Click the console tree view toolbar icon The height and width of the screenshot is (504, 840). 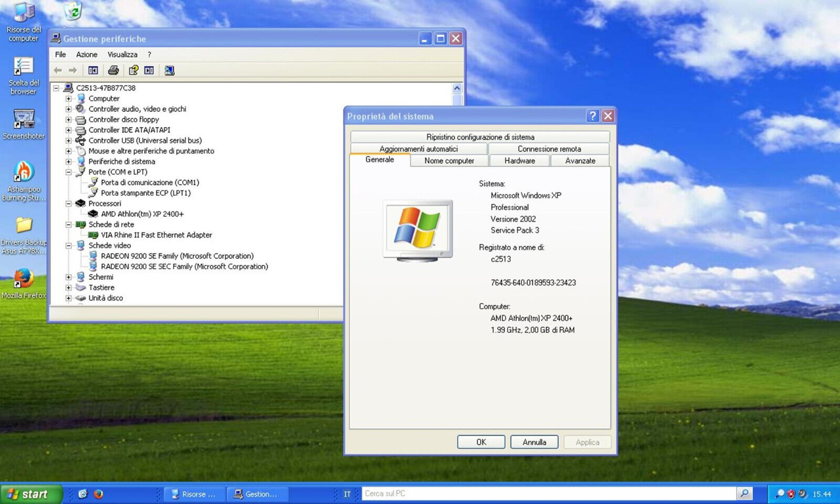pyautogui.click(x=93, y=70)
